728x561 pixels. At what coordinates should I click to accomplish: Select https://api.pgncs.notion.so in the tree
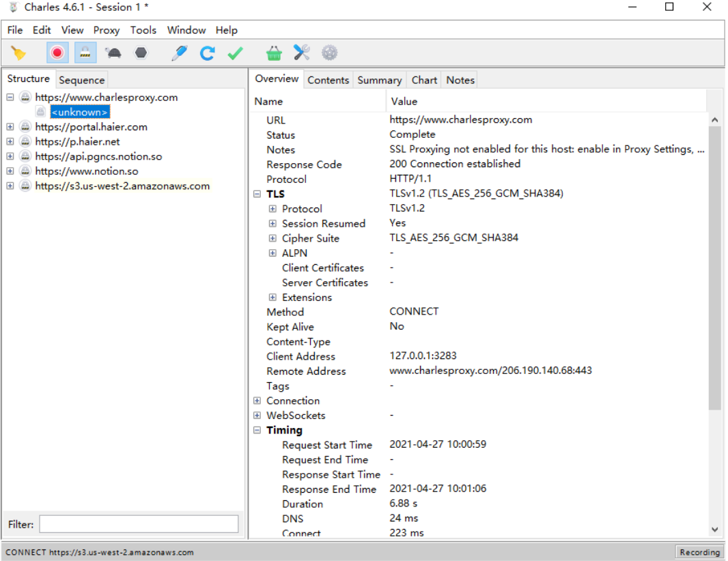pos(98,156)
